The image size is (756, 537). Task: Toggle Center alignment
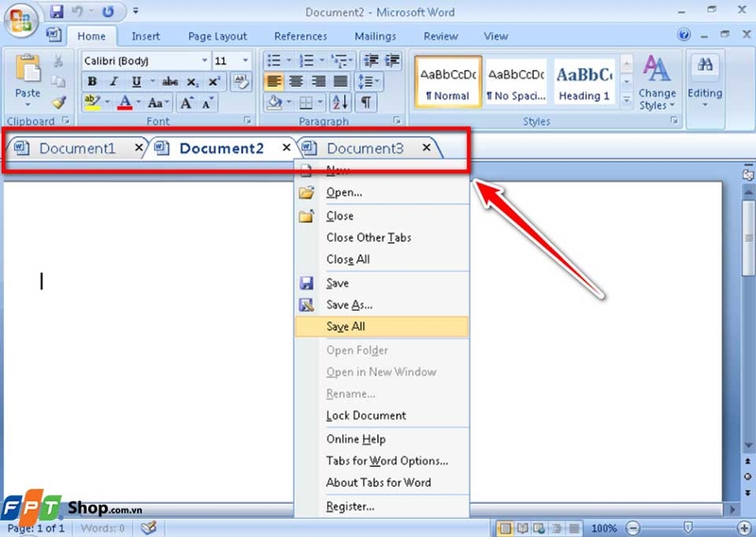296,81
